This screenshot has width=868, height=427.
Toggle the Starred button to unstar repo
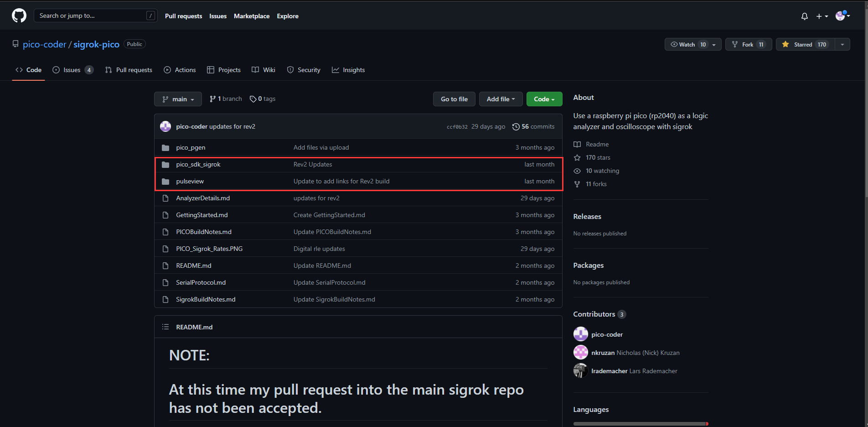806,44
